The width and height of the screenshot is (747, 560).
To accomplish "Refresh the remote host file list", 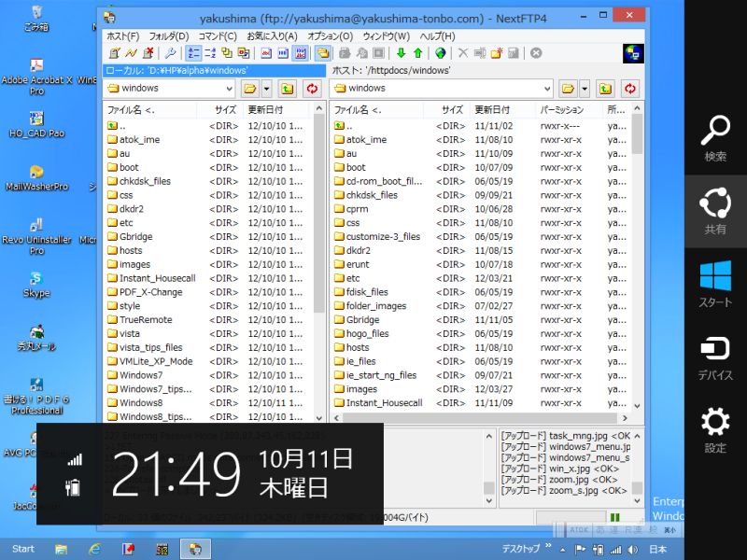I will [x=631, y=89].
